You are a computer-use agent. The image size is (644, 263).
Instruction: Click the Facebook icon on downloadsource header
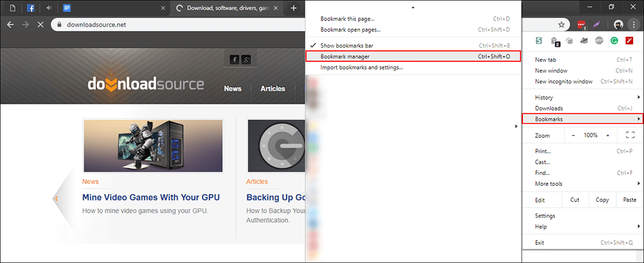pos(234,60)
